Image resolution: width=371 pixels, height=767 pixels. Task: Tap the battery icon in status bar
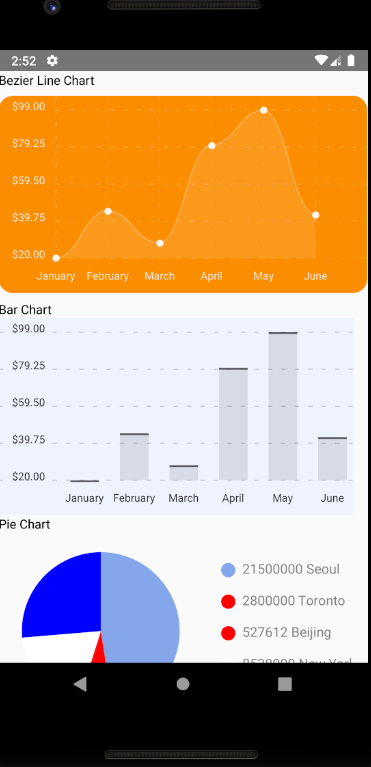pos(351,61)
